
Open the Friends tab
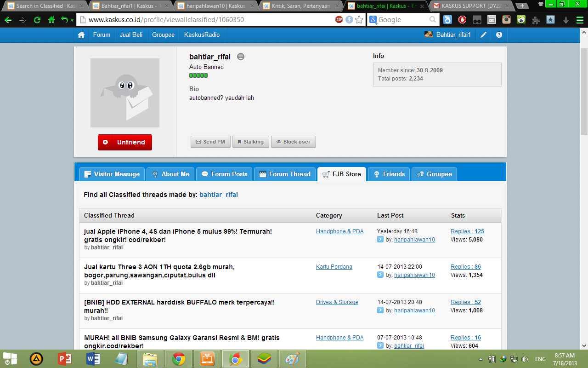pos(389,174)
